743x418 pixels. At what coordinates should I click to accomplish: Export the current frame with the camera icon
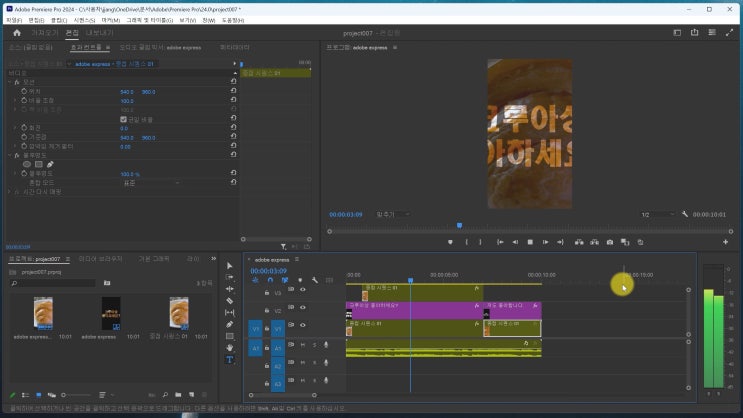pos(610,241)
